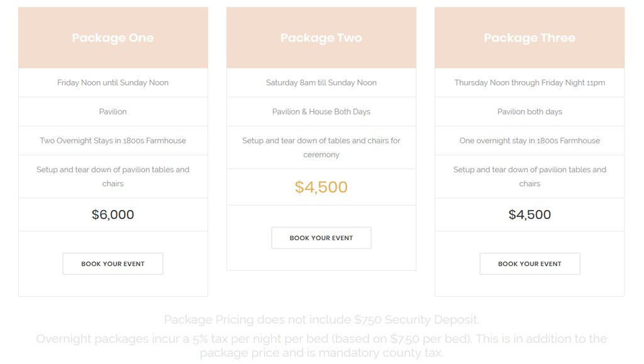644x364 pixels.
Task: Click the overnight packages county tax note
Action: coord(321,346)
